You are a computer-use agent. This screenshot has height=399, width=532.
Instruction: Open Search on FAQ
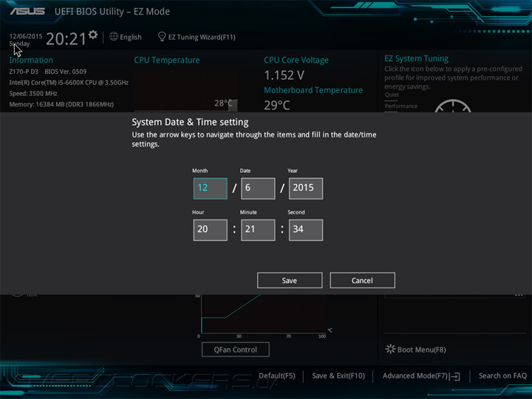[x=502, y=376]
